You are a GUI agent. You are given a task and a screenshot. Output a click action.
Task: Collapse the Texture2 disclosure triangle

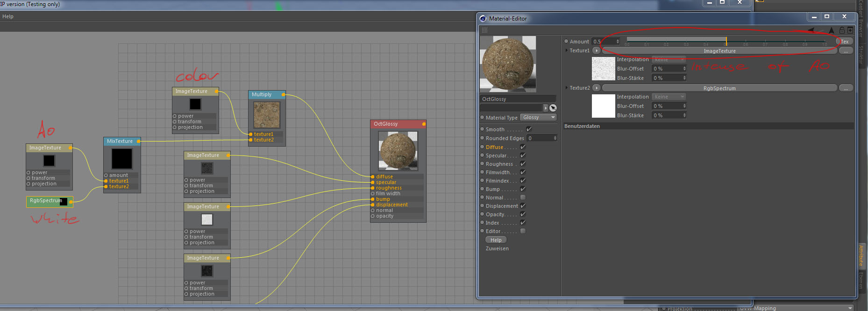[567, 88]
